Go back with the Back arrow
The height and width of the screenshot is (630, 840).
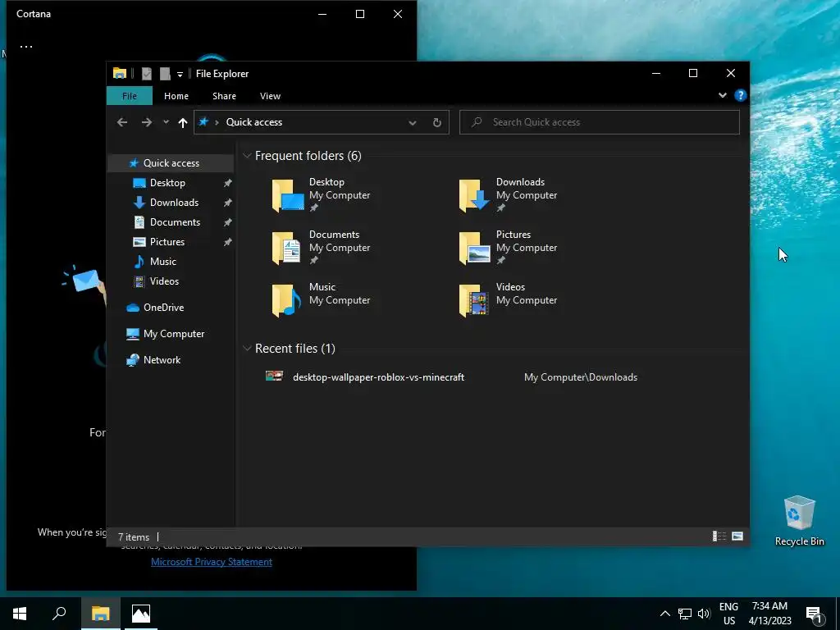pos(122,122)
